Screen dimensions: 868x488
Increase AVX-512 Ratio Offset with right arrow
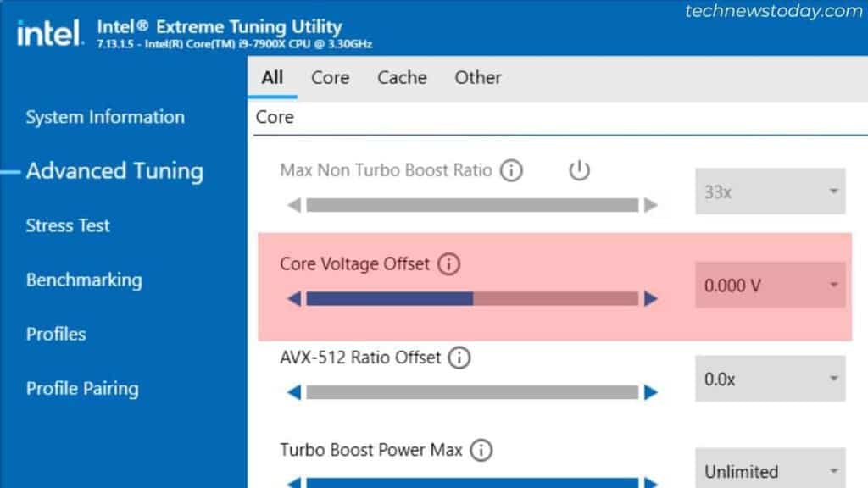(651, 392)
